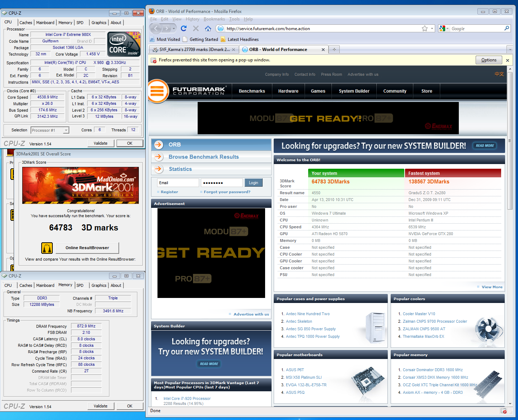Click the Register link

(x=169, y=192)
